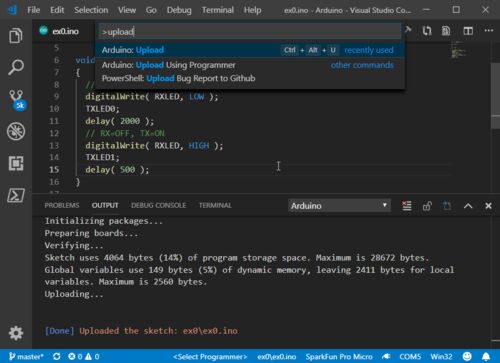The width and height of the screenshot is (500, 363).
Task: Click the Synchronize Changes status bar icon
Action: [57, 357]
